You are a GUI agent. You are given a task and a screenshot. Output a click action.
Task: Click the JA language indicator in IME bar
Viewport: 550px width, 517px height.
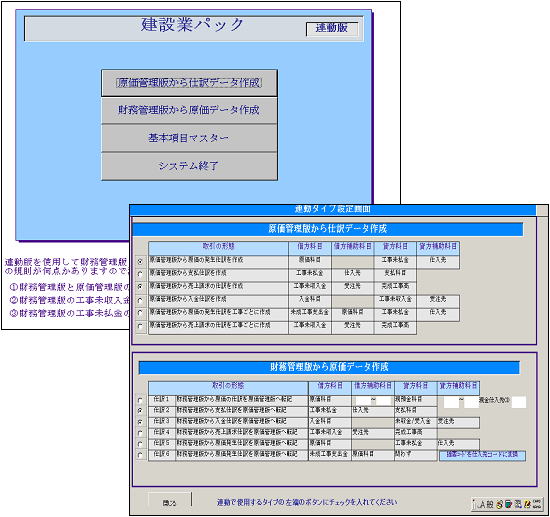point(481,504)
